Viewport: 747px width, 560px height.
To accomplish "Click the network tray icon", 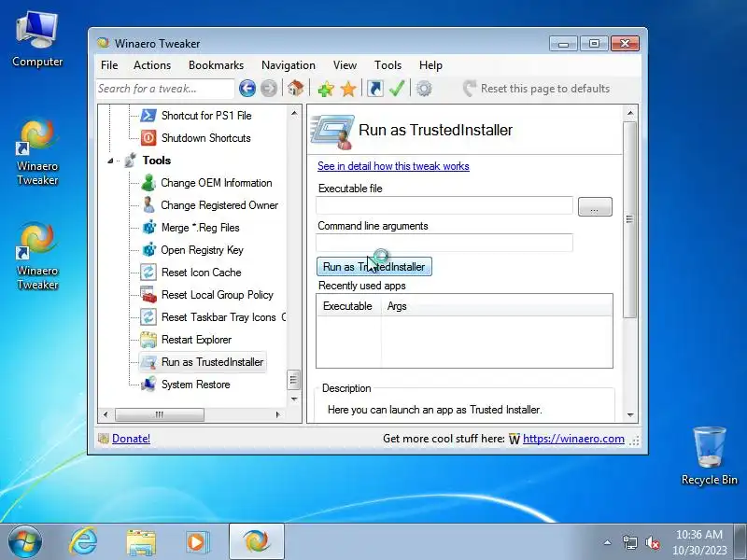I will 629,542.
